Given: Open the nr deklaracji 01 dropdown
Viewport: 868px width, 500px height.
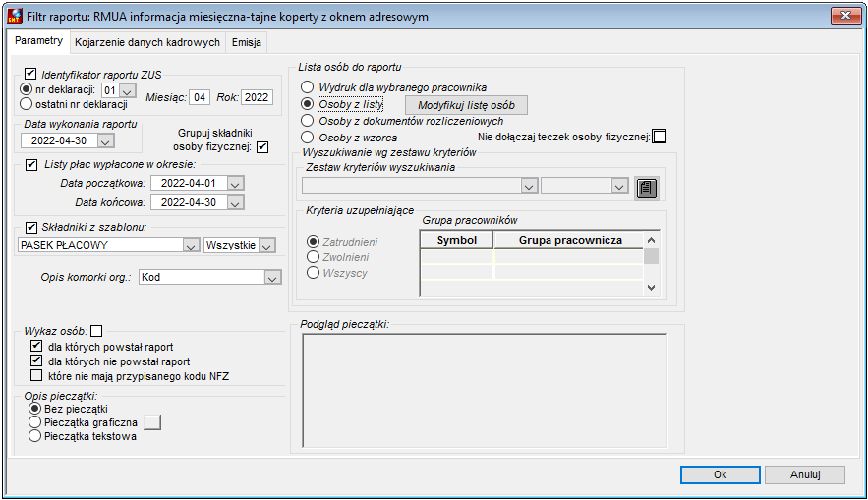Looking at the screenshot, I should tap(128, 91).
